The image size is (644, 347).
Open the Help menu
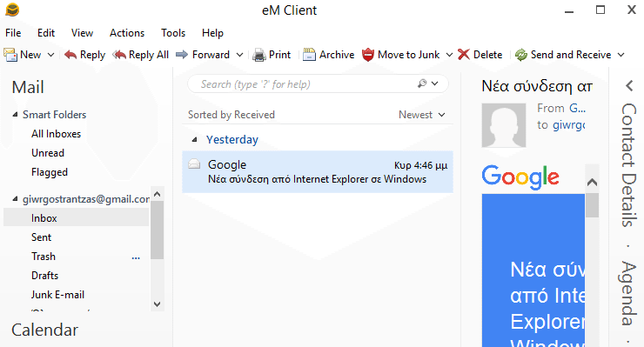point(212,33)
